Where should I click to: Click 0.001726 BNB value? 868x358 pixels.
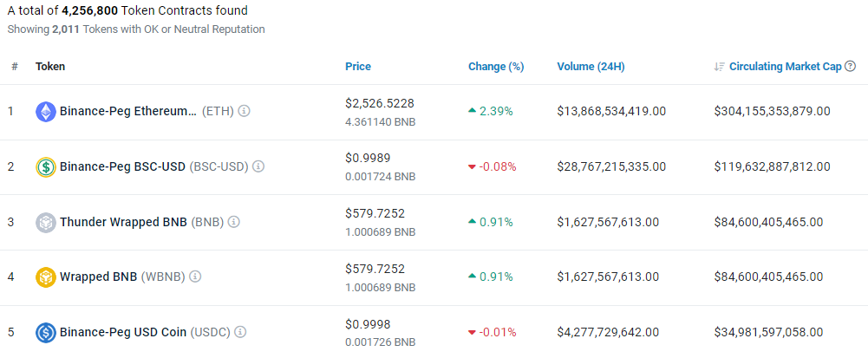[381, 342]
